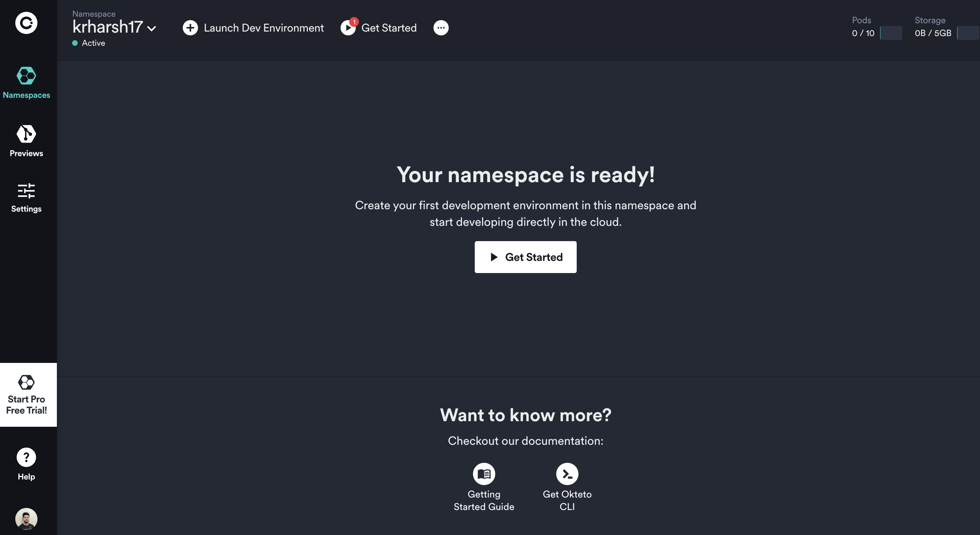Click the Okteto logo icon

26,23
